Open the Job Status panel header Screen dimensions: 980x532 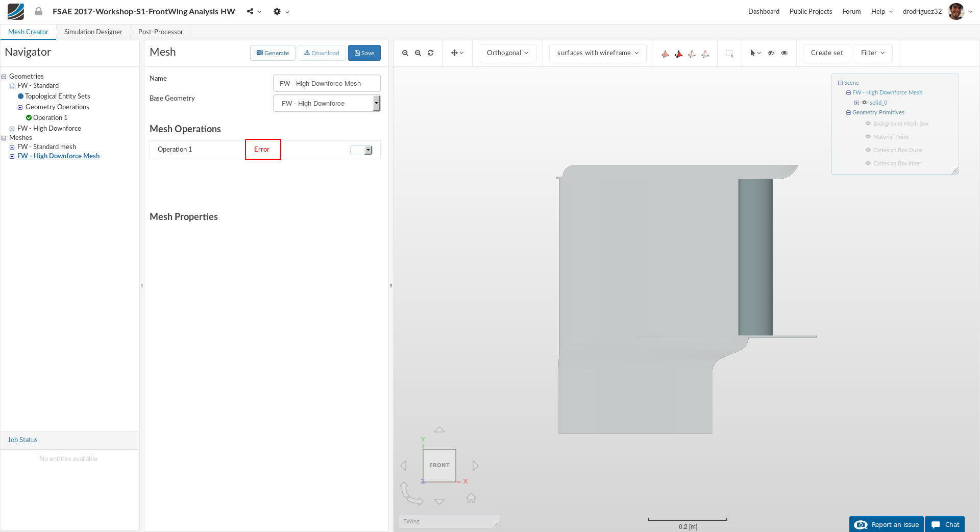click(x=69, y=440)
